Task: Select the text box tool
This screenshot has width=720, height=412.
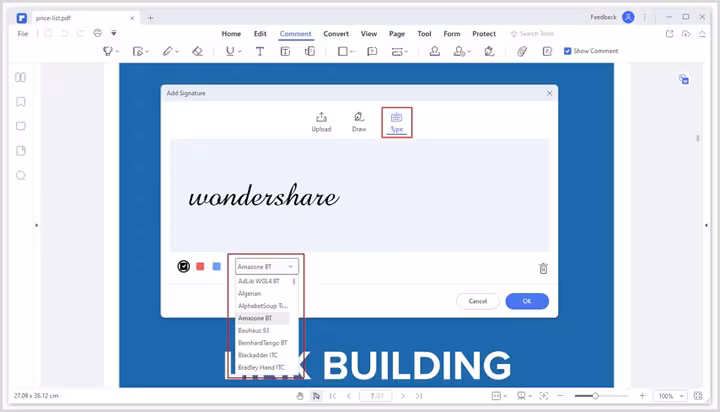Action: coord(285,51)
